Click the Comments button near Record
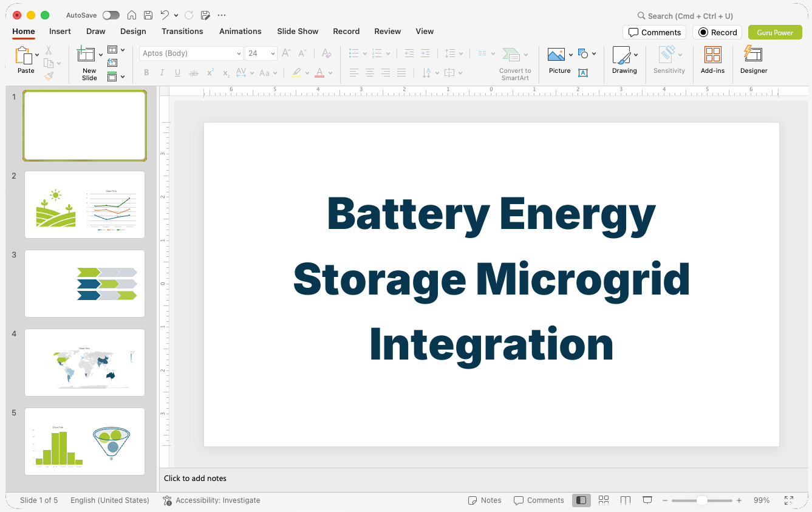 (x=655, y=32)
